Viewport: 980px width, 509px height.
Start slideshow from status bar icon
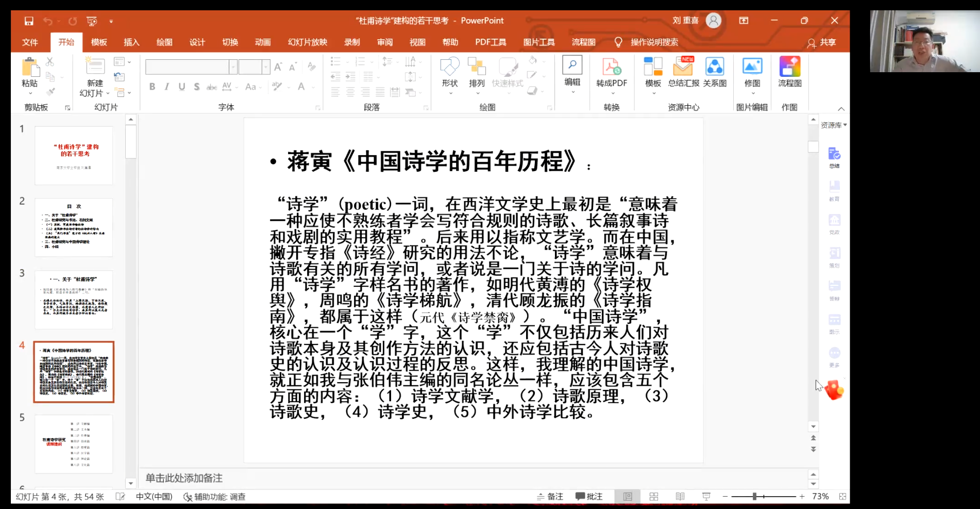706,497
